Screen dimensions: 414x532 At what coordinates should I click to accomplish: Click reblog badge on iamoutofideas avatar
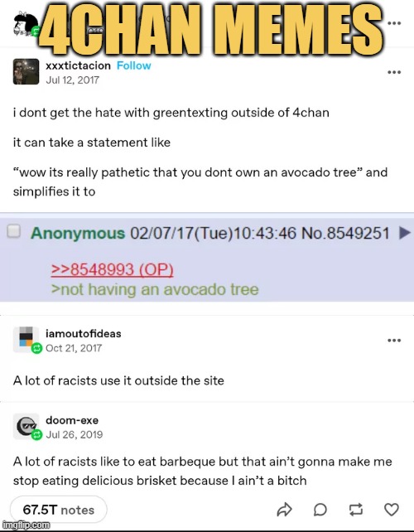point(36,348)
